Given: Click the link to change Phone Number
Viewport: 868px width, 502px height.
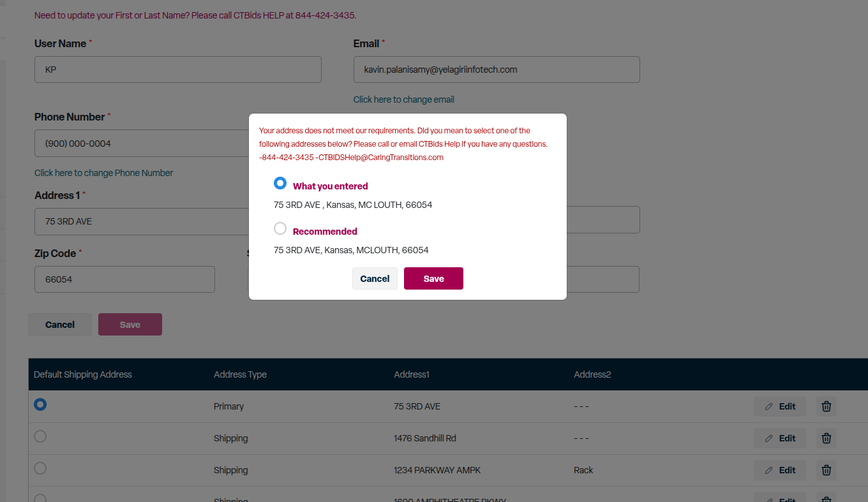Looking at the screenshot, I should pyautogui.click(x=103, y=173).
